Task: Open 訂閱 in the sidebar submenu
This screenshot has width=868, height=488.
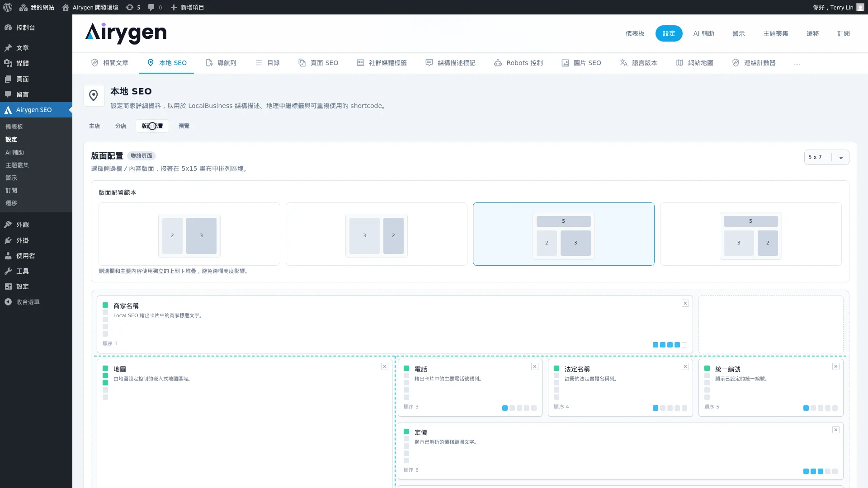Action: [36, 191]
